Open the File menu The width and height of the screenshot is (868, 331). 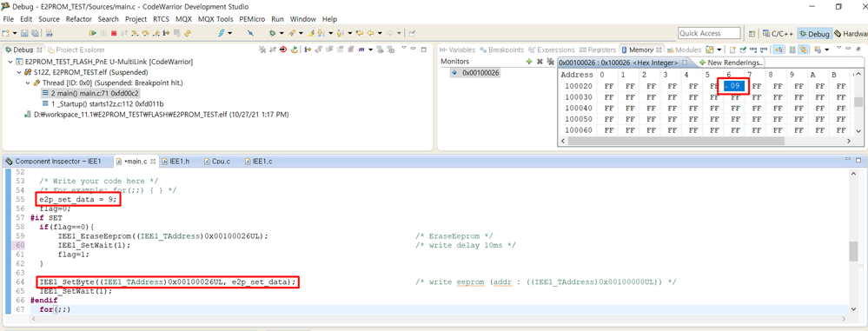pyautogui.click(x=9, y=19)
